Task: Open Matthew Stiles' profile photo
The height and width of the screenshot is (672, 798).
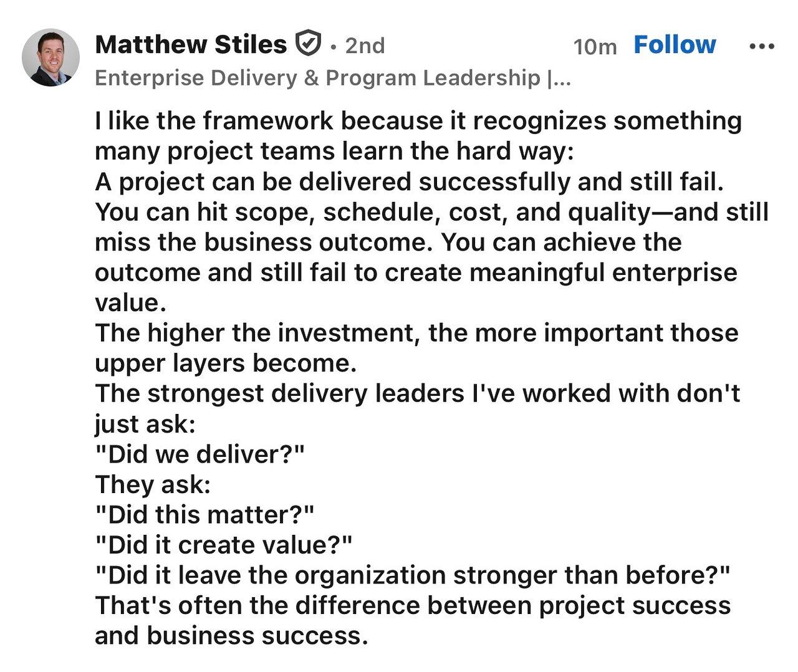Action: click(x=50, y=57)
